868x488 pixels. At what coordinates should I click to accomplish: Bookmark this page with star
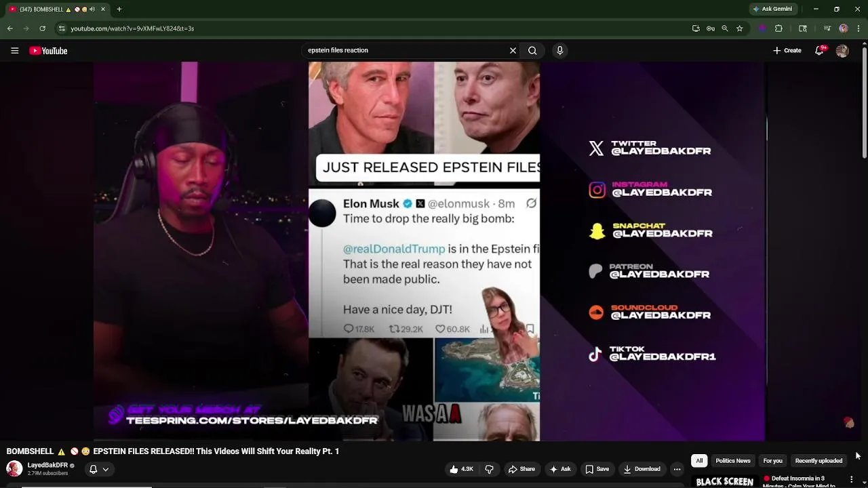739,28
